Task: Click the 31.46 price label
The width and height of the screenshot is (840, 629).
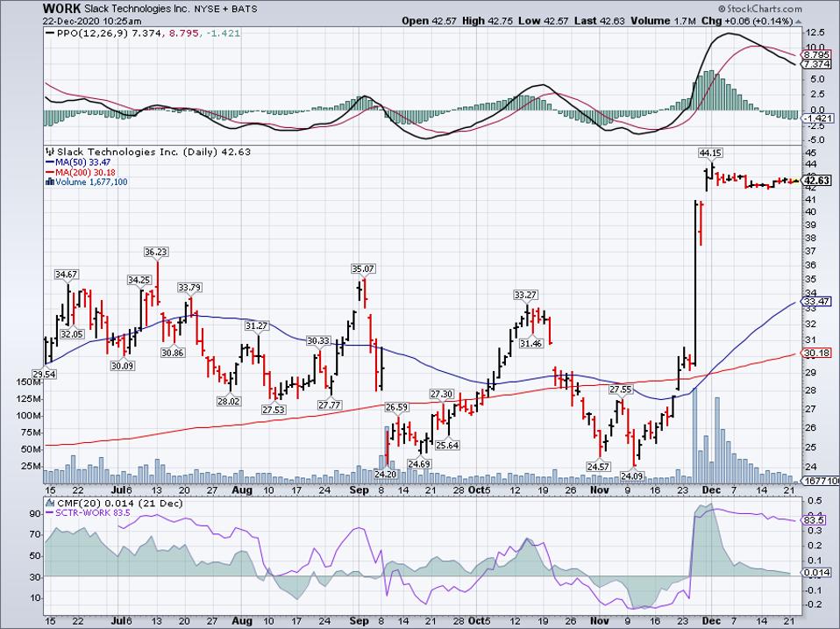Action: click(x=530, y=343)
